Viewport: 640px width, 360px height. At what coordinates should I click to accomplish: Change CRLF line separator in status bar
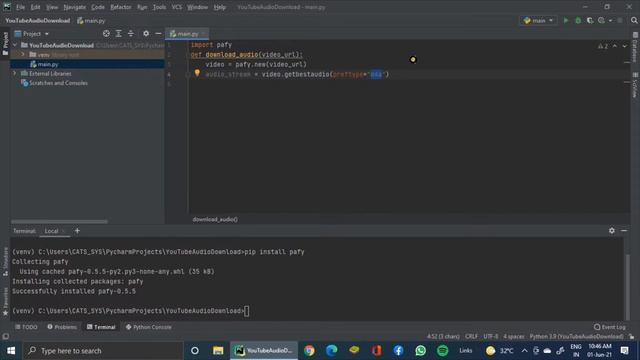coord(471,336)
